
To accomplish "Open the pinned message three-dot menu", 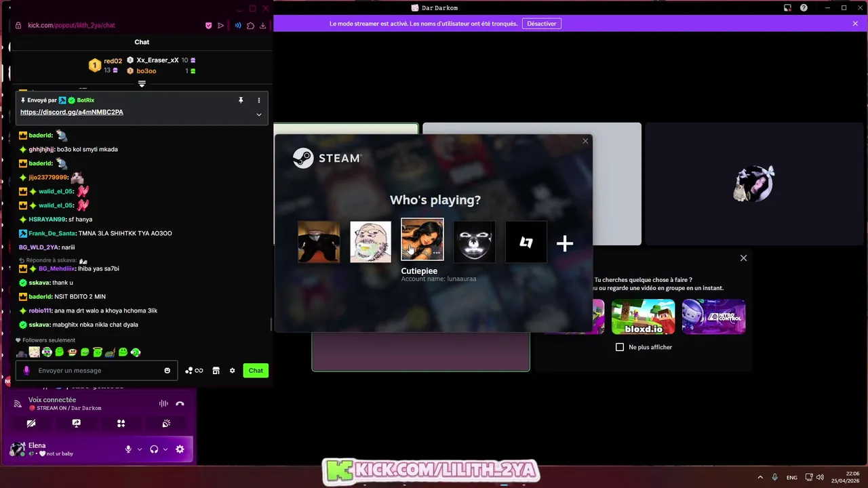I will point(259,100).
